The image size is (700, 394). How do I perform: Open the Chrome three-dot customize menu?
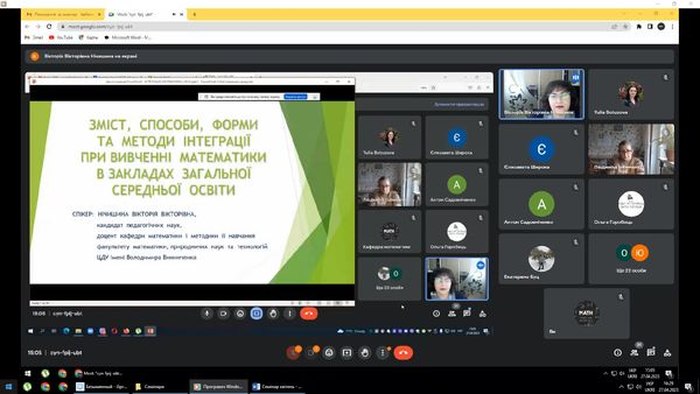pyautogui.click(x=672, y=27)
